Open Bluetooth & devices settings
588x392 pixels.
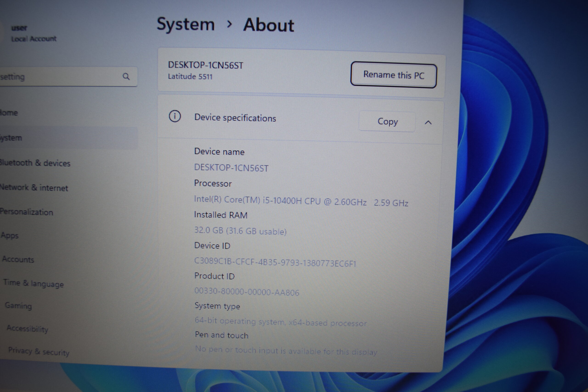coord(35,163)
